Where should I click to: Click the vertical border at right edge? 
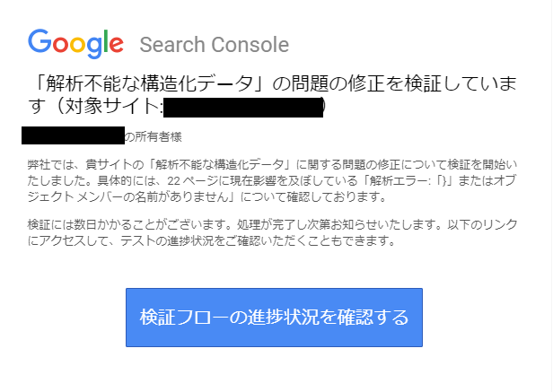(551, 196)
